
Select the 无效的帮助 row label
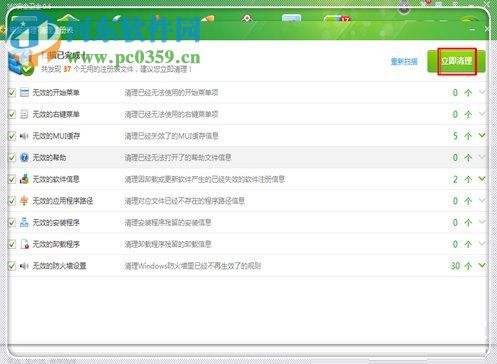point(49,158)
